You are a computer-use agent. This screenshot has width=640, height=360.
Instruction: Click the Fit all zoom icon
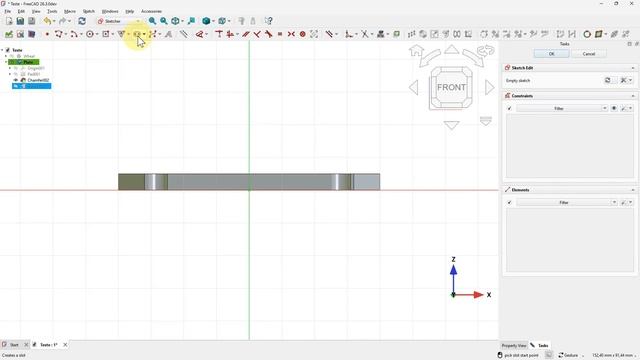click(x=152, y=21)
